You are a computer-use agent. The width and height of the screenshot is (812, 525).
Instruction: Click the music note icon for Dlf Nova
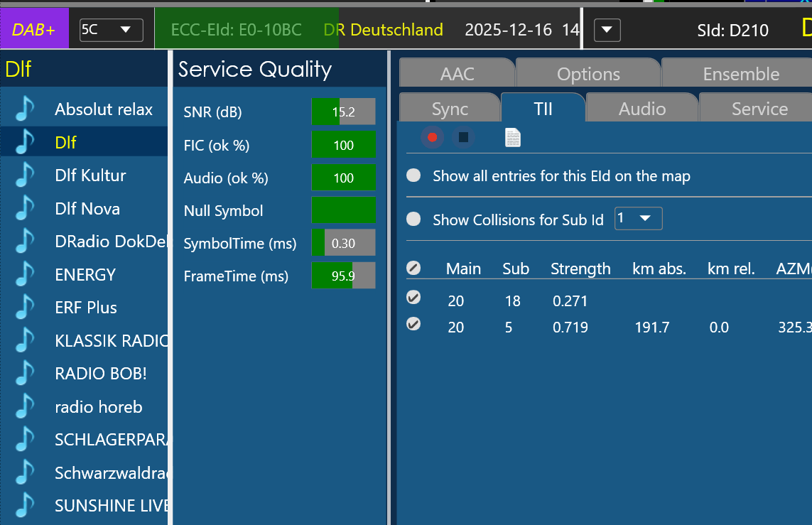click(x=25, y=209)
